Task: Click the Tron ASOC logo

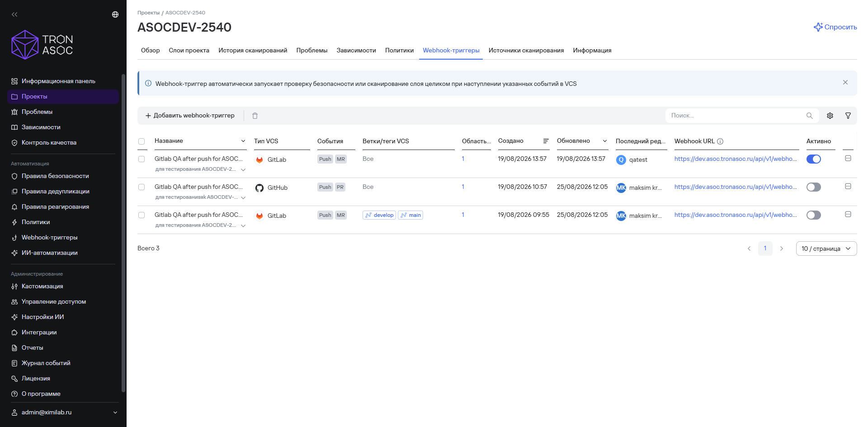Action: 42,45
